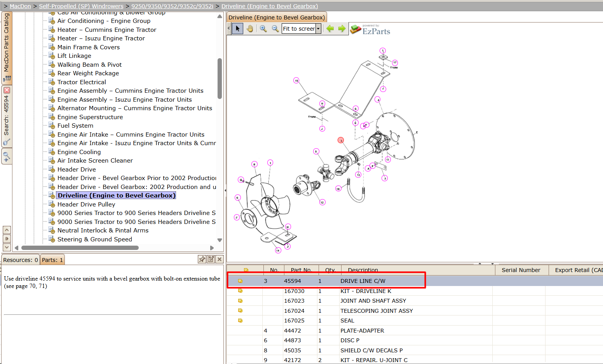The image size is (603, 364).
Task: Go to previous diagram with green left arrow
Action: [330, 29]
